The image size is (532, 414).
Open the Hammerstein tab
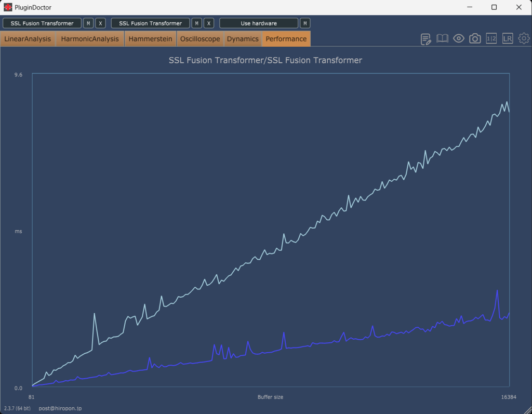pos(150,38)
